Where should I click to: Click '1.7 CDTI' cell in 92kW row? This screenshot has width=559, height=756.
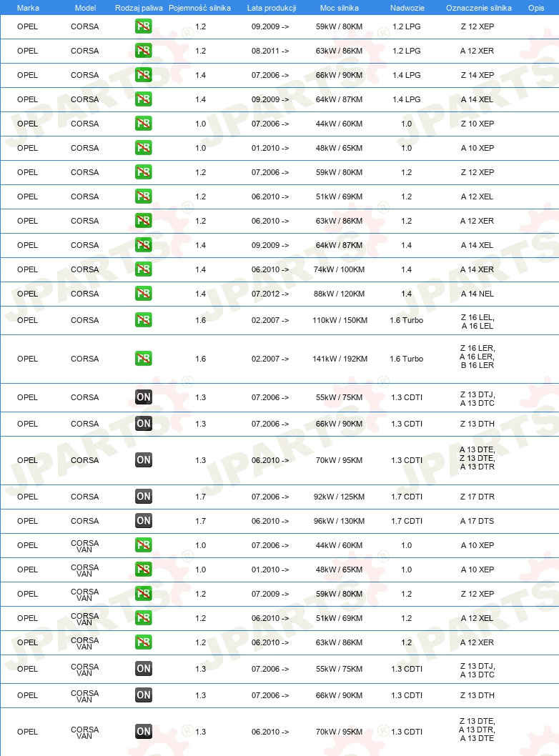point(407,497)
